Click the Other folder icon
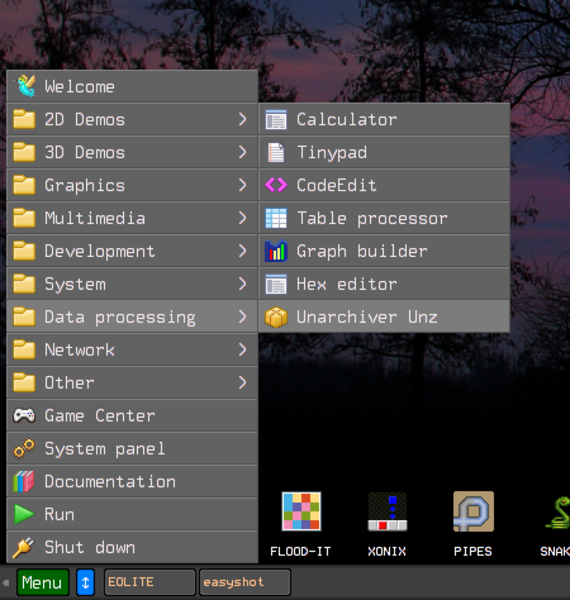Viewport: 570px width, 600px height. tap(24, 382)
